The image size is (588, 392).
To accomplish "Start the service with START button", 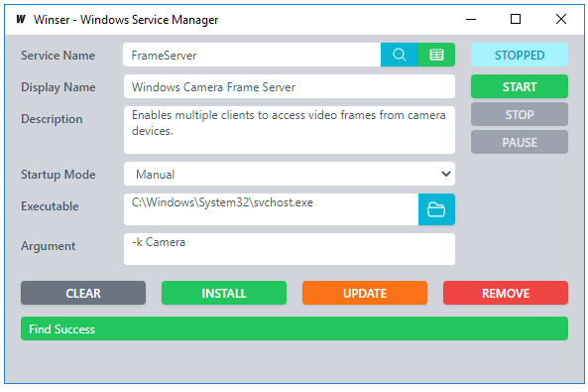I will [520, 86].
